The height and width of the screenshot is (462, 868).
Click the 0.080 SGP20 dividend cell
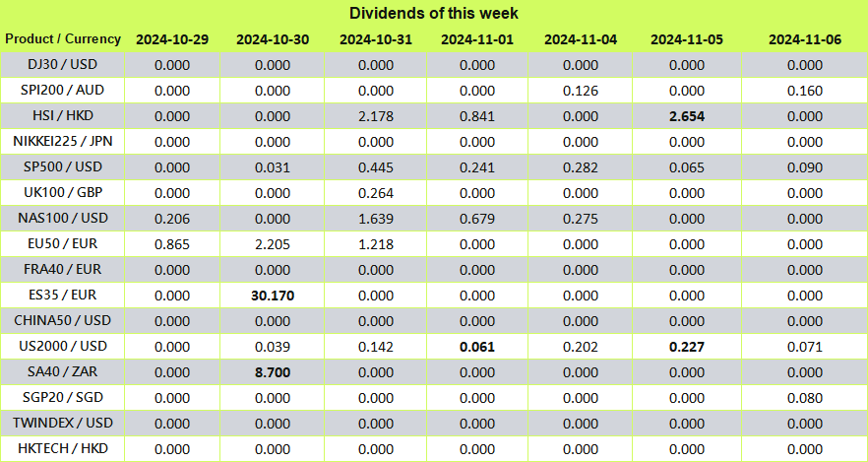pos(805,398)
